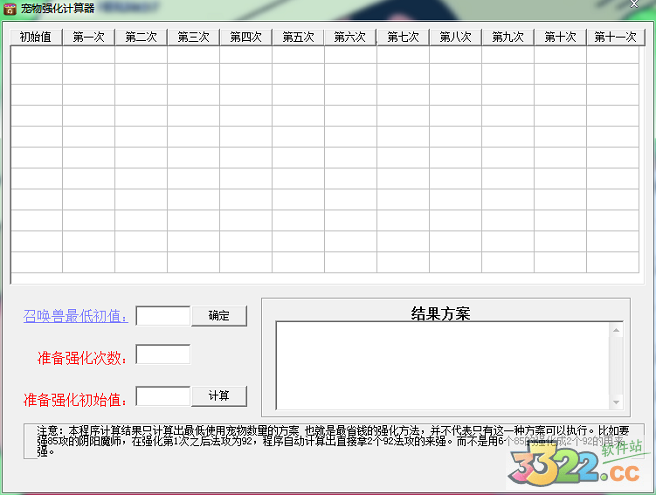Click the 第八次 column header
The height and width of the screenshot is (495, 656).
(x=455, y=37)
